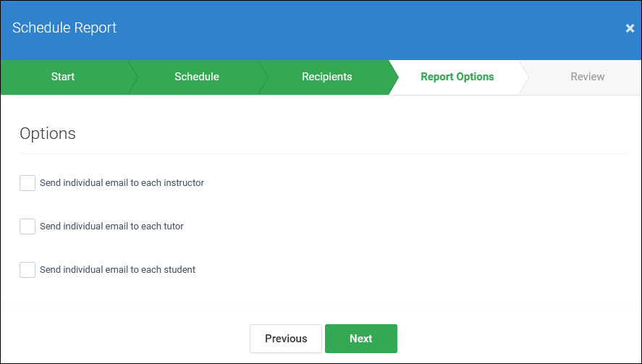
Task: Select the Report Options step
Action: tap(457, 77)
